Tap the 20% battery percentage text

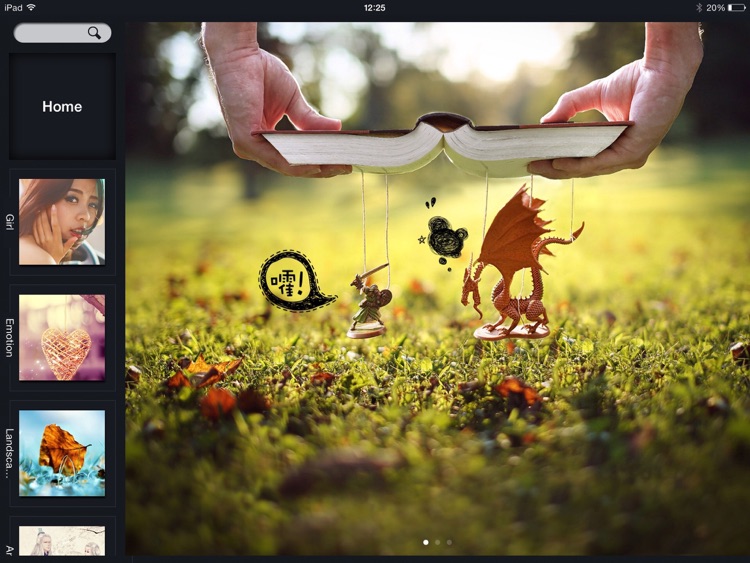click(716, 8)
